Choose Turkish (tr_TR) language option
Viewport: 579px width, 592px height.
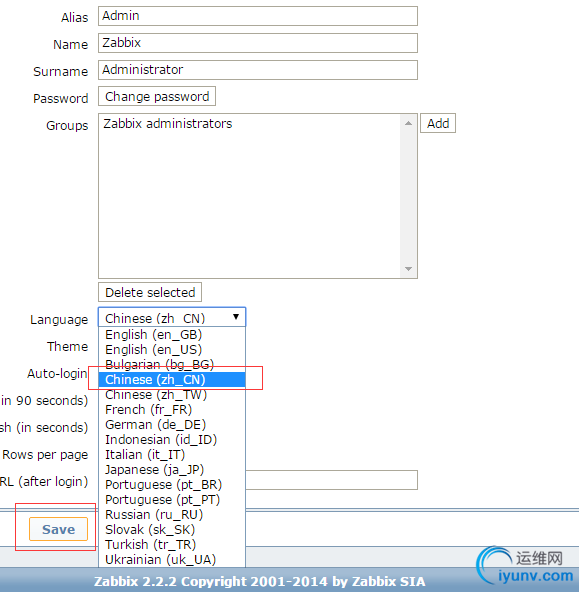pyautogui.click(x=172, y=544)
